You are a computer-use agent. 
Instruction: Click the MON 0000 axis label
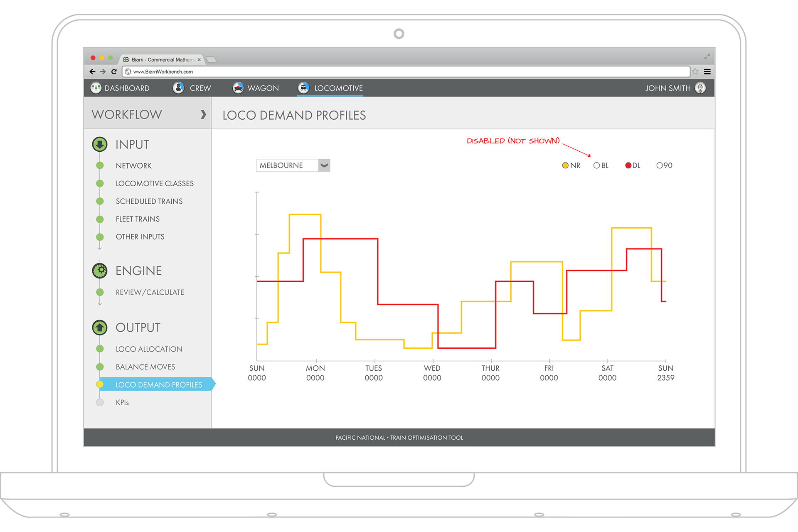coord(315,373)
